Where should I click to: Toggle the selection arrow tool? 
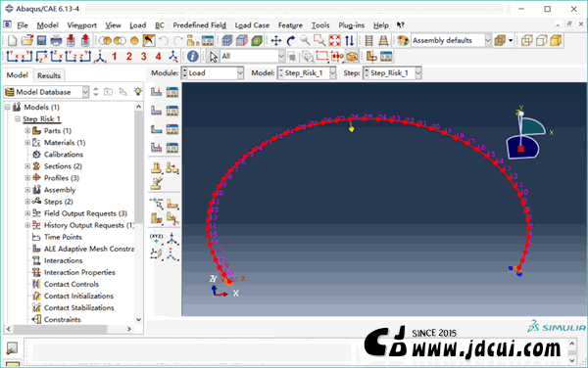(214, 57)
